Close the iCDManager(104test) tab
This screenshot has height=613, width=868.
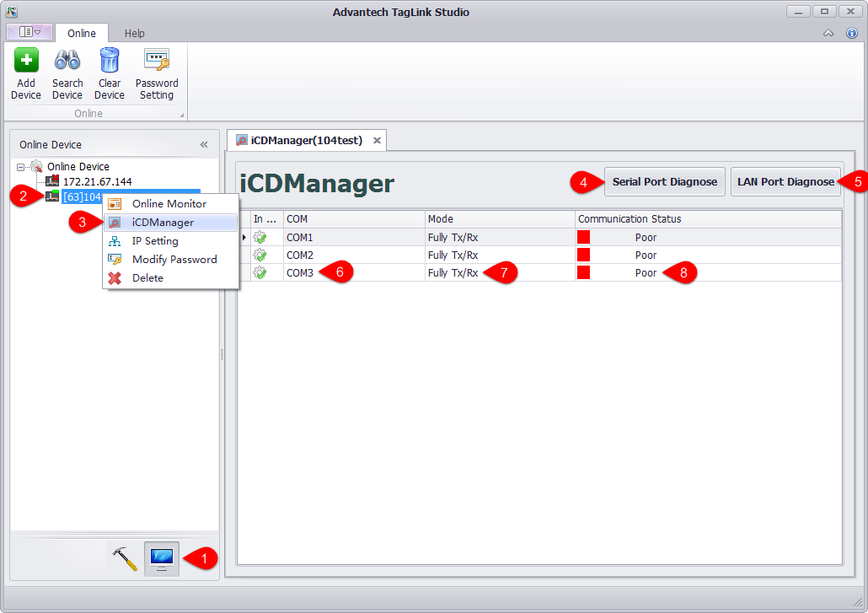click(377, 141)
